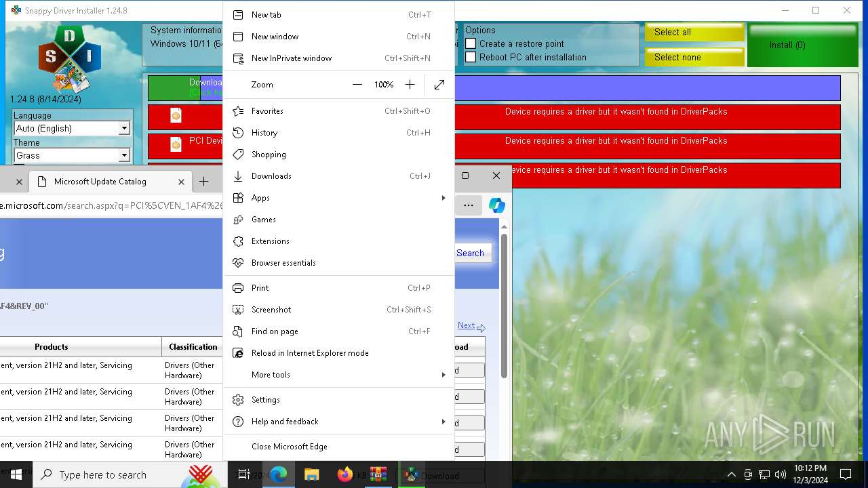The image size is (868, 488).
Task: Reload in Internet Explorer mode
Action: pyautogui.click(x=338, y=353)
